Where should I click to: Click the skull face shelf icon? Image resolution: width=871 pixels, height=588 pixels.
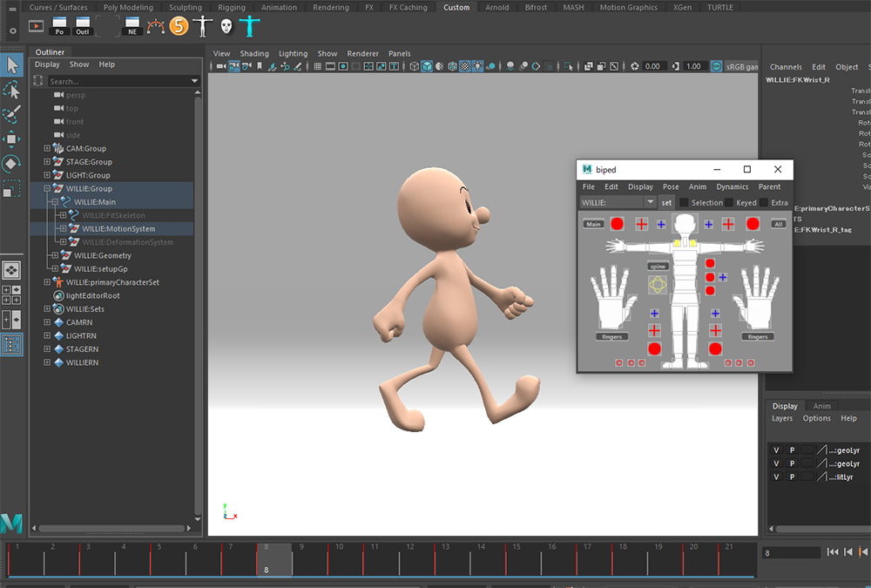click(x=226, y=27)
